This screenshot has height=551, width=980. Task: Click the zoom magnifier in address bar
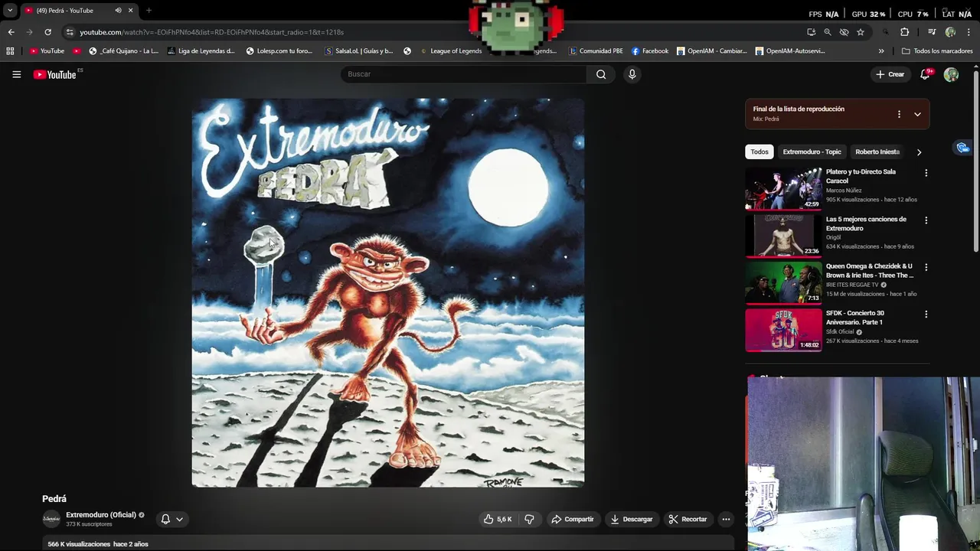click(x=828, y=32)
